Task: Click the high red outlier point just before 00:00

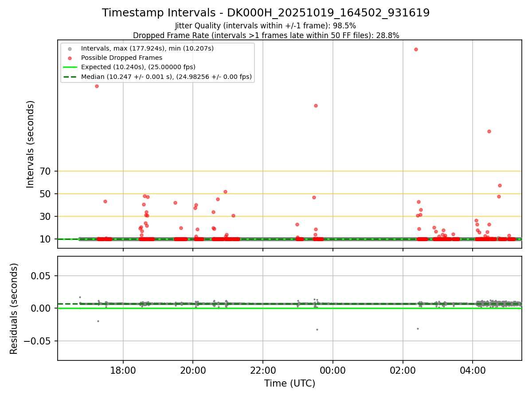Action: 316,106
